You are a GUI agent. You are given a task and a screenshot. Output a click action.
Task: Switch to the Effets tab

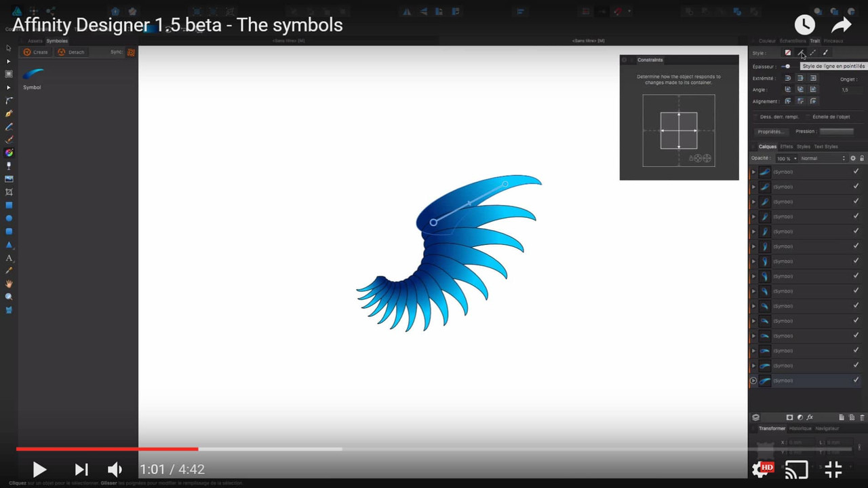(x=787, y=147)
